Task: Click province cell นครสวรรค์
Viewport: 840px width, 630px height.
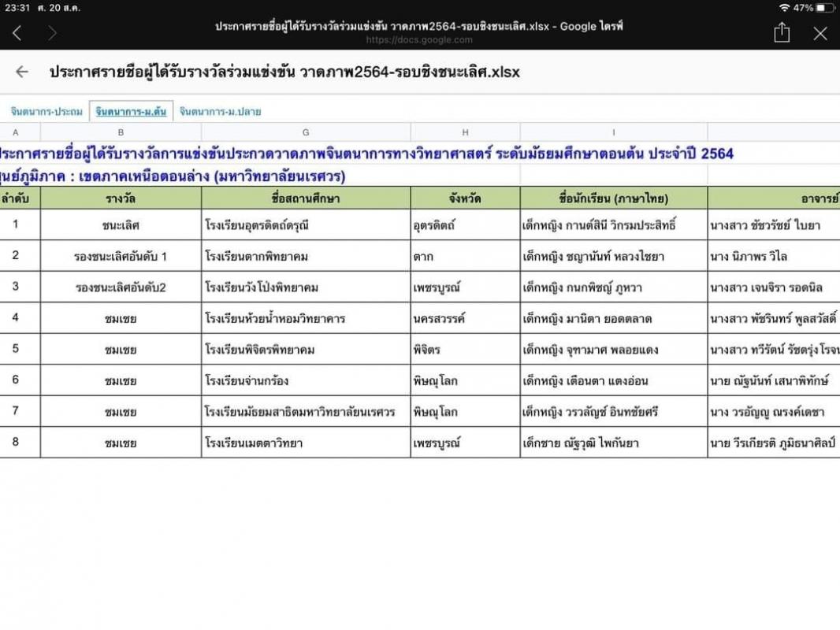Action: click(x=465, y=318)
